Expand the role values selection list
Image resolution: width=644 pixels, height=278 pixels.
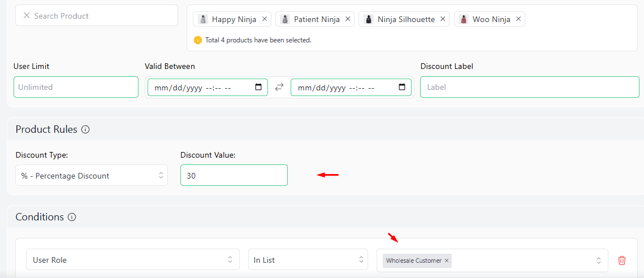coord(599,260)
